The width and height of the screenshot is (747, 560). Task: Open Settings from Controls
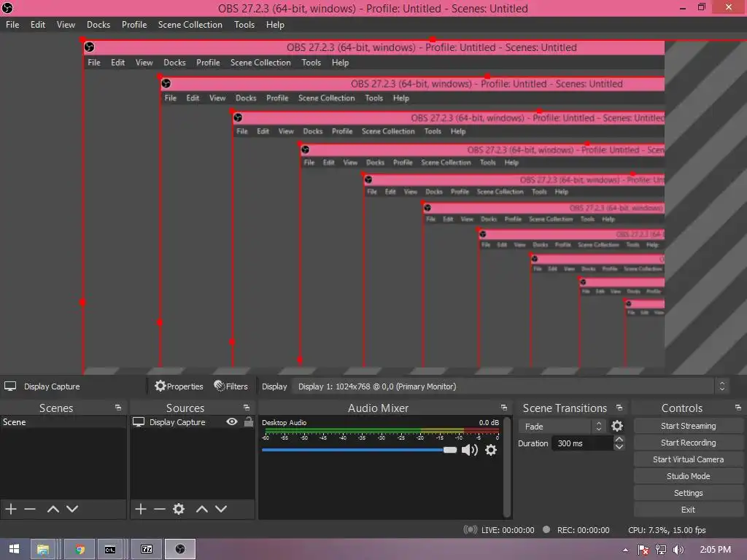point(689,493)
